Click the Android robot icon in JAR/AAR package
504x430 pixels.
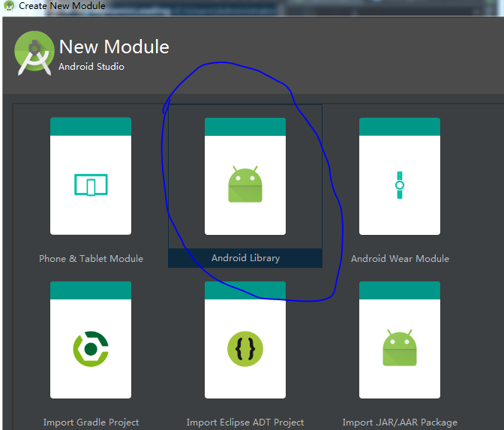pos(400,348)
